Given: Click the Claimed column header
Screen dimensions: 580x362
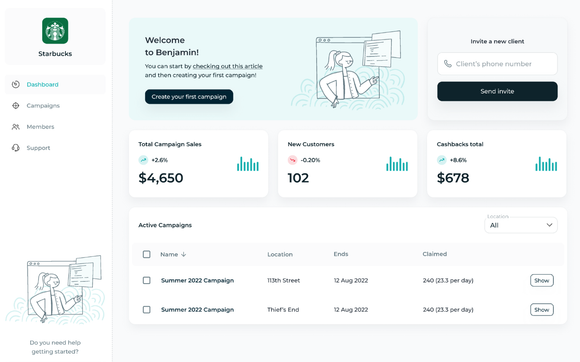Looking at the screenshot, I should [x=435, y=254].
